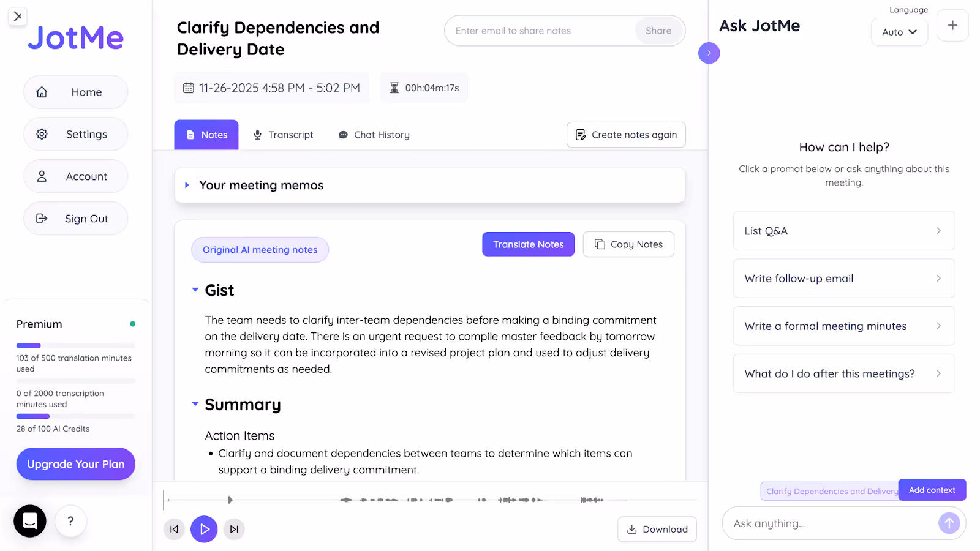Skip back to recording start
980x551 pixels.
pyautogui.click(x=174, y=529)
